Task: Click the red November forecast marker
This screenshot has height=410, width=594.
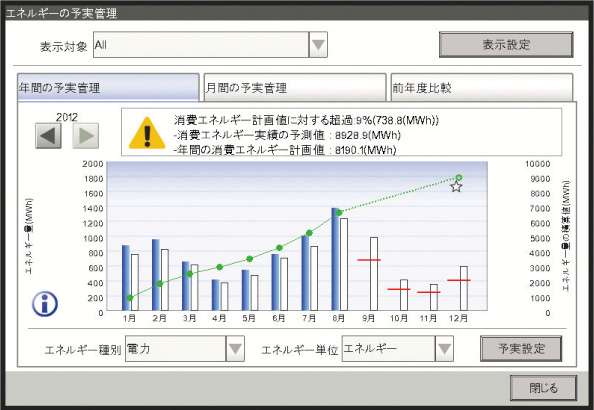Action: coord(429,292)
